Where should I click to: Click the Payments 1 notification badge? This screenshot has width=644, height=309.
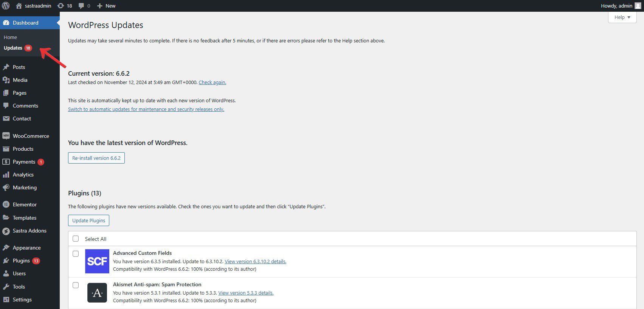click(41, 162)
